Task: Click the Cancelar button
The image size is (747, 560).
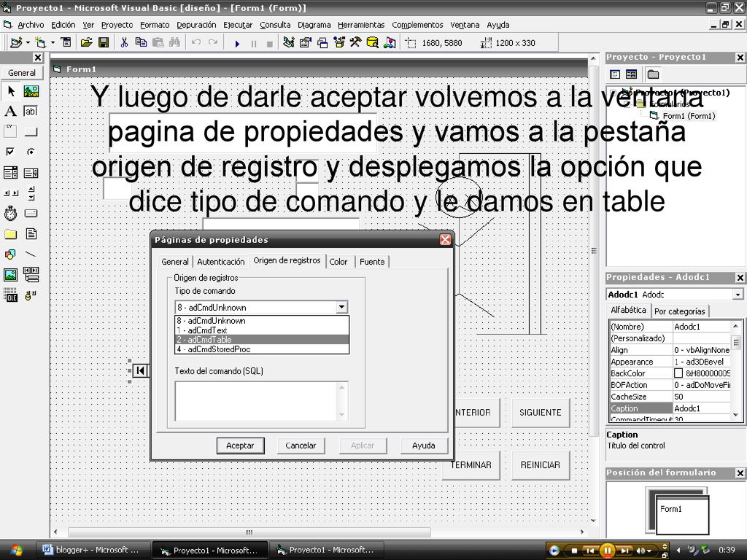Action: [x=301, y=446]
